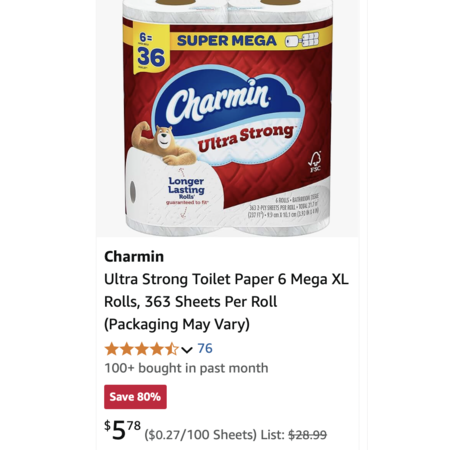The height and width of the screenshot is (450, 450).
Task: Click the Ultra Strong text on packaging
Action: (x=246, y=138)
